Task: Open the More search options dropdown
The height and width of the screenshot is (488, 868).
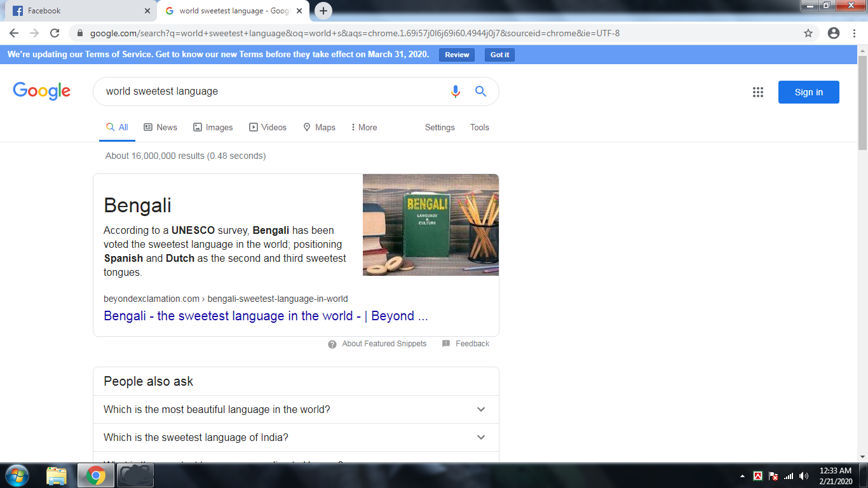Action: 363,128
